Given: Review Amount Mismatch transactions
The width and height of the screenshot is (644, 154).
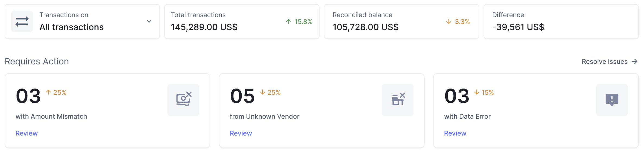Looking at the screenshot, I should coord(27,133).
